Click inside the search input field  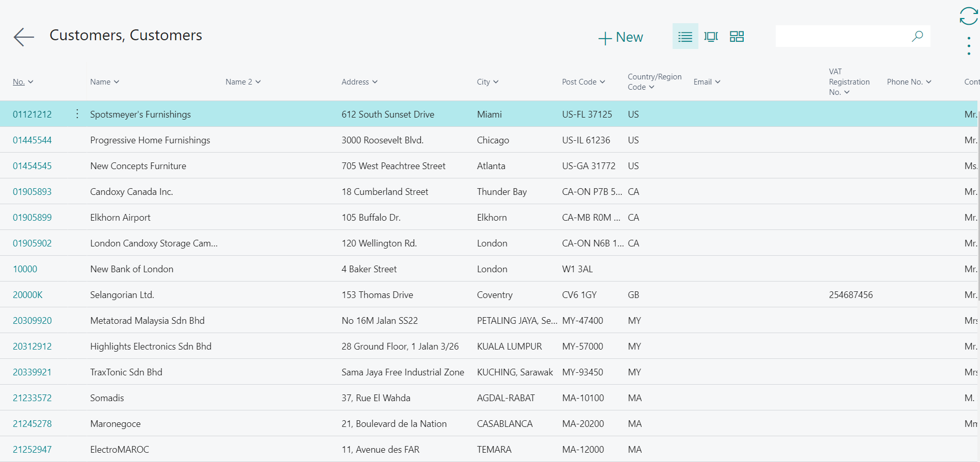[843, 36]
